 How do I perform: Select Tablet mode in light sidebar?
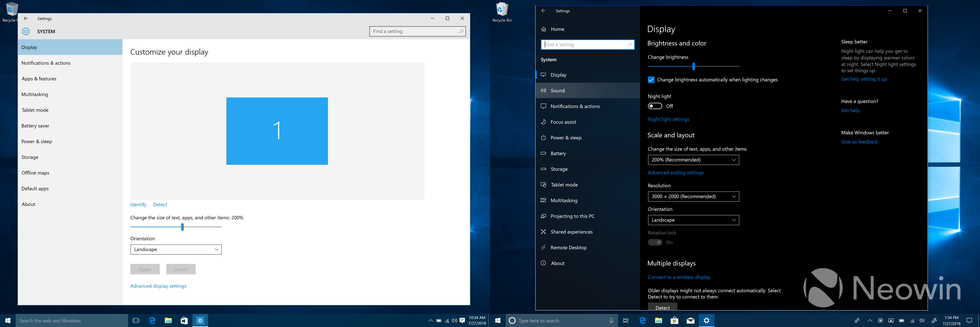coord(35,110)
